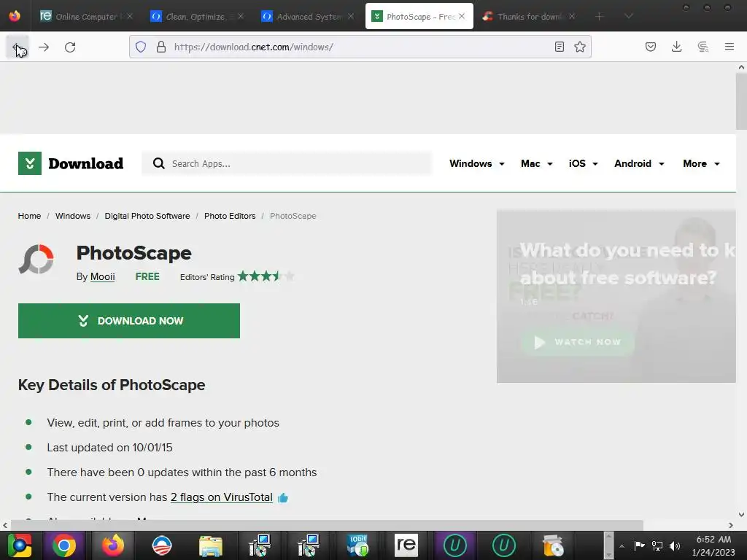This screenshot has height=560, width=747.
Task: Expand the Mac navigation dropdown
Action: tap(536, 163)
